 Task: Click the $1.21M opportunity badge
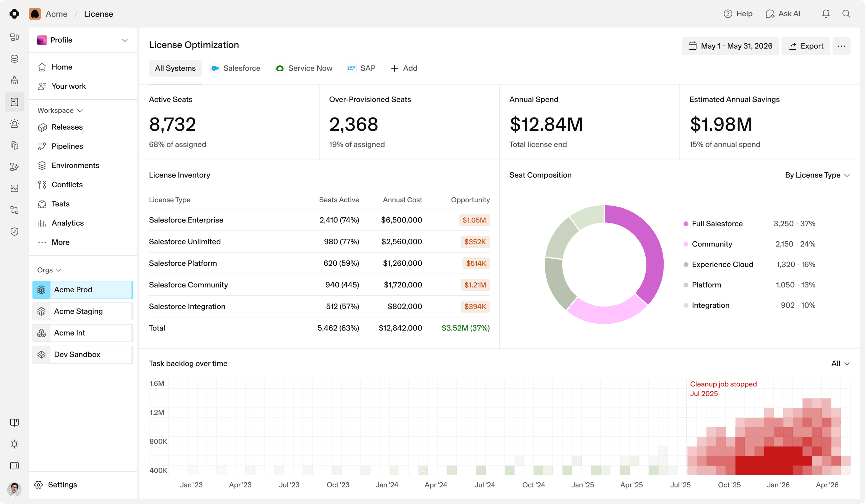[475, 285]
